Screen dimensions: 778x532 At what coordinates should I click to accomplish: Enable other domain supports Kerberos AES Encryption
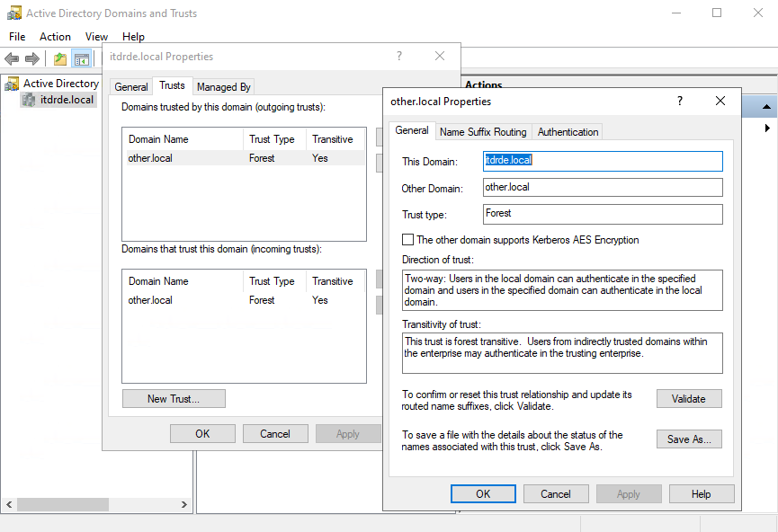coord(407,239)
